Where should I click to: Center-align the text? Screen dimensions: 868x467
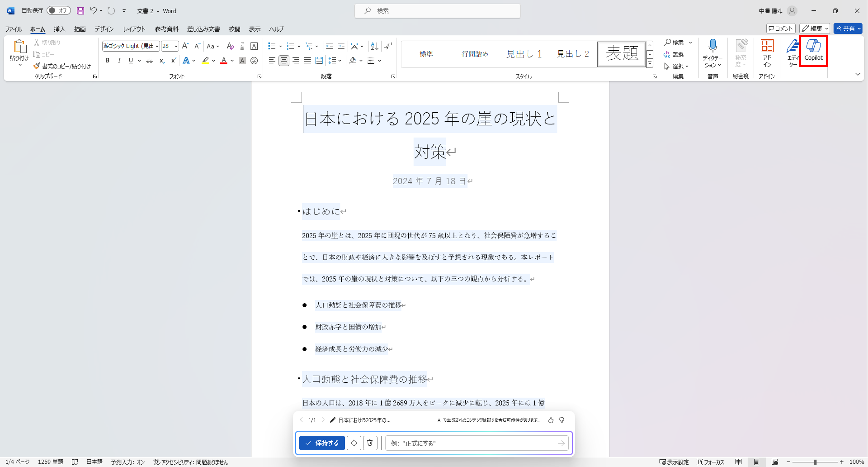point(284,61)
